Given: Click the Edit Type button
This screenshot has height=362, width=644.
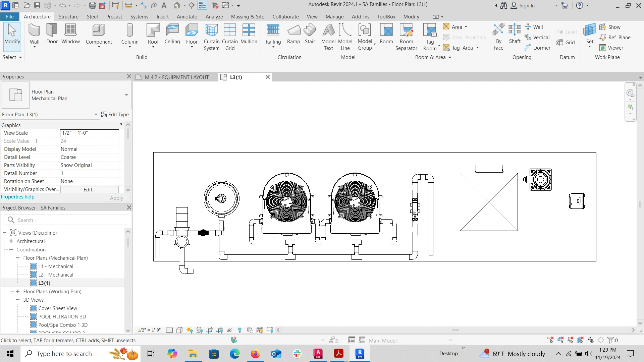Looking at the screenshot, I should pos(115,114).
